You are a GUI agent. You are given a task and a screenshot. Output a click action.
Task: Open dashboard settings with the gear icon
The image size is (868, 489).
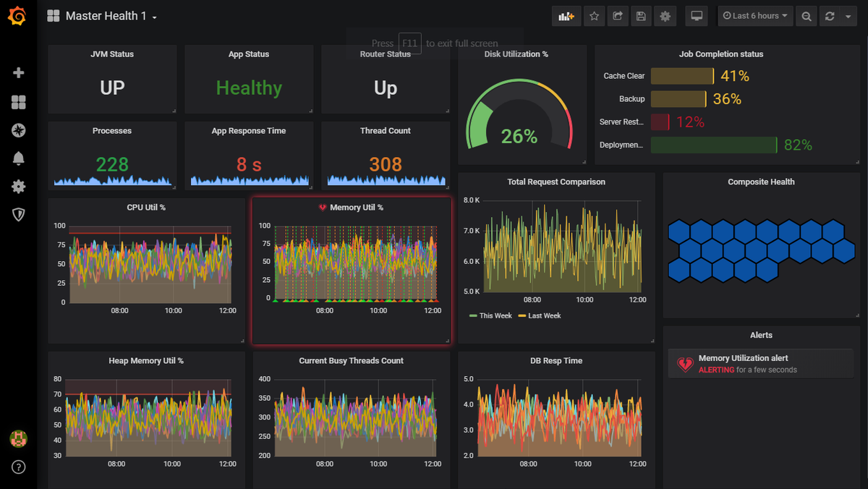pyautogui.click(x=665, y=15)
